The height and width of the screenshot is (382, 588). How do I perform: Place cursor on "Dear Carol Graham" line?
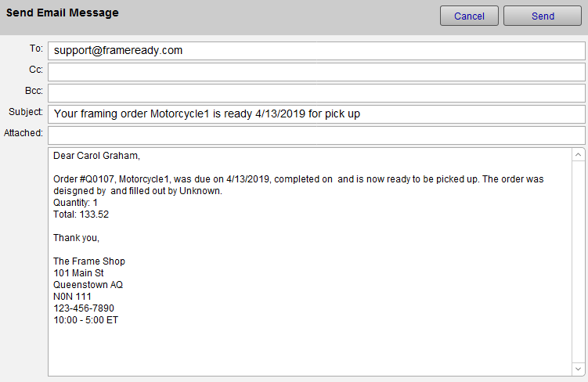point(96,156)
